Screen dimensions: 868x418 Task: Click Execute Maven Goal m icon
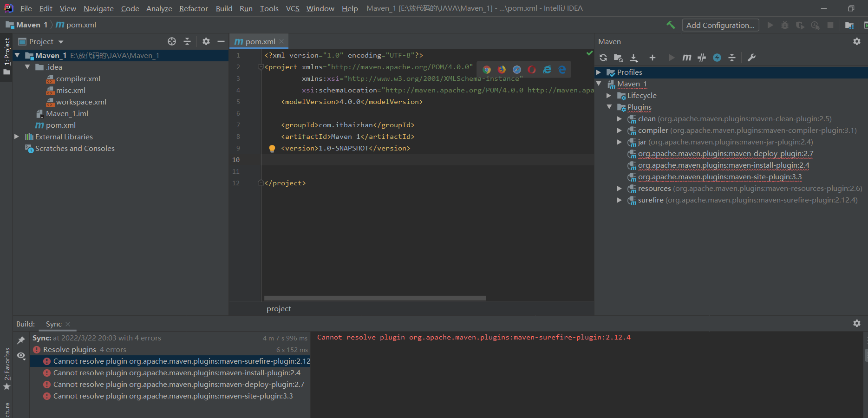[x=687, y=58]
